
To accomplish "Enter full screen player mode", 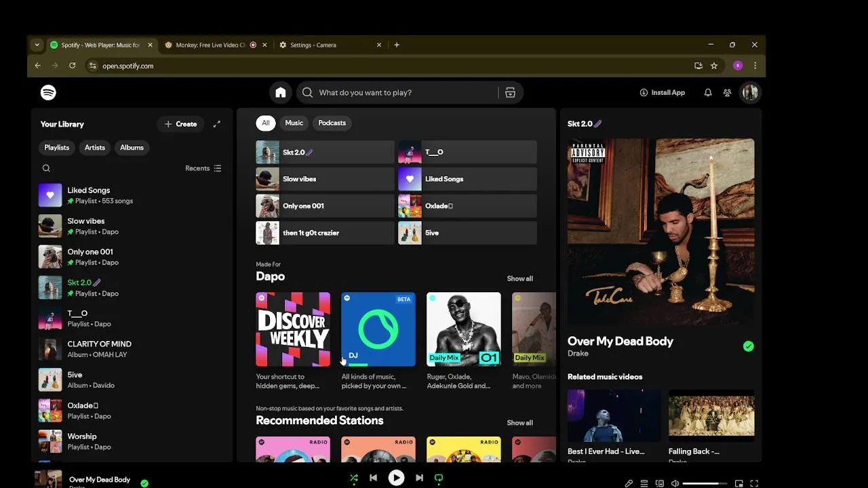I will (754, 483).
